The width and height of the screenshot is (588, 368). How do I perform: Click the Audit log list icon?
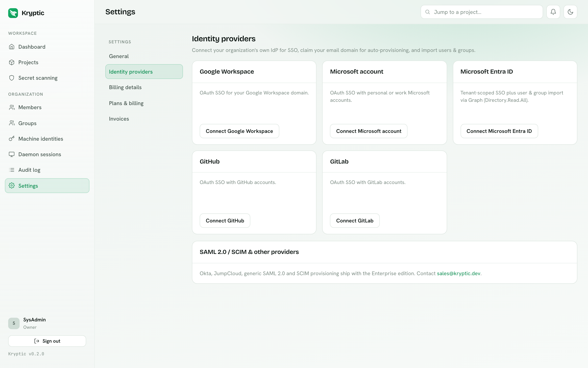coord(12,170)
